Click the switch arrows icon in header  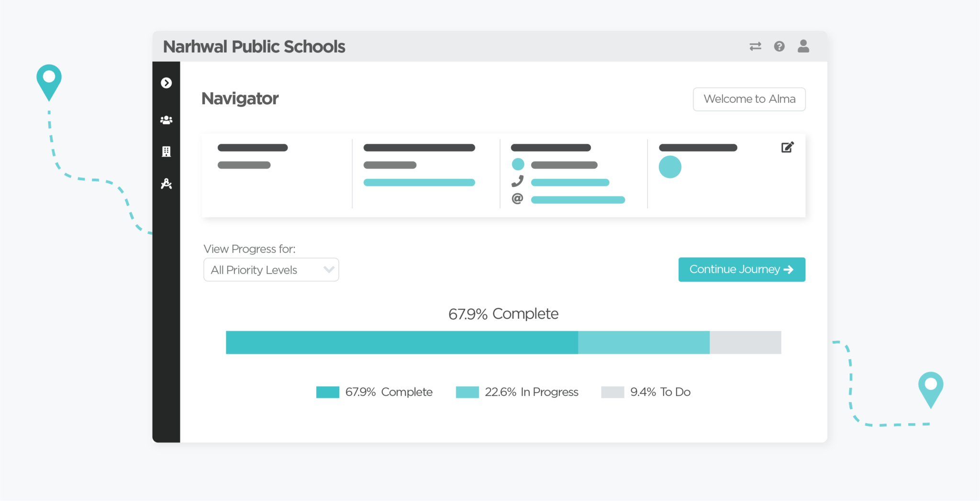point(755,46)
